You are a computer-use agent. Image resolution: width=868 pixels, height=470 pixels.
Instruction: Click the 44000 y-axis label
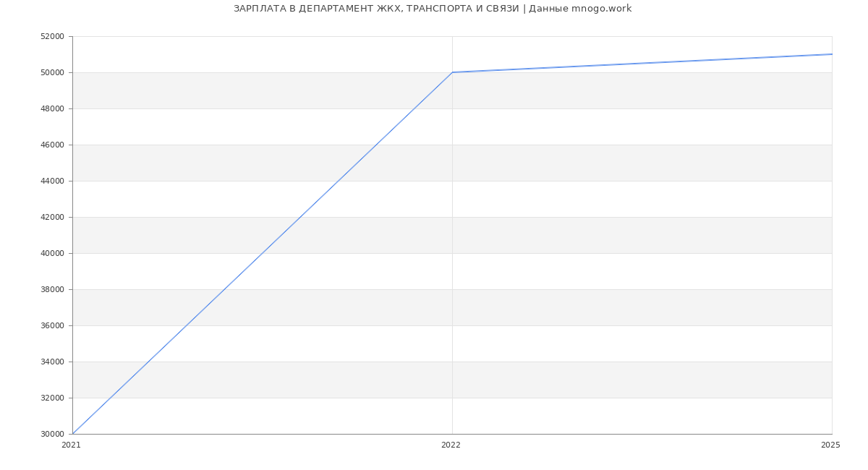pyautogui.click(x=52, y=181)
